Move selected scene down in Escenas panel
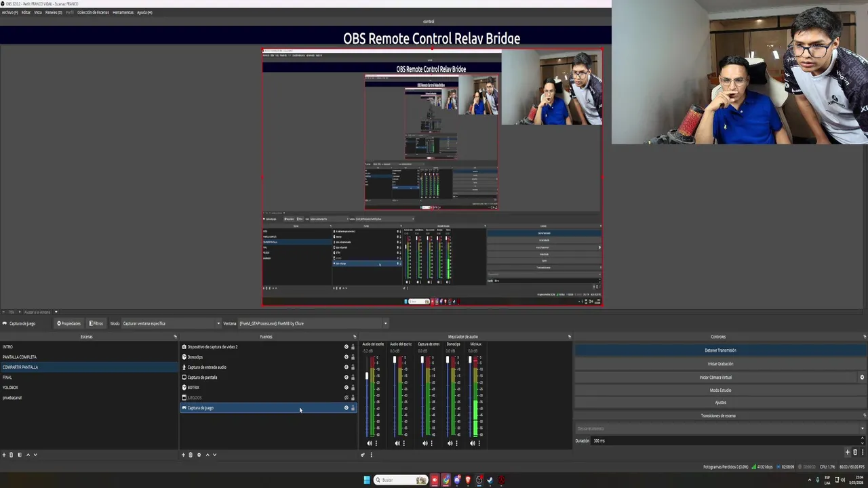This screenshot has width=868, height=488. tap(35, 455)
